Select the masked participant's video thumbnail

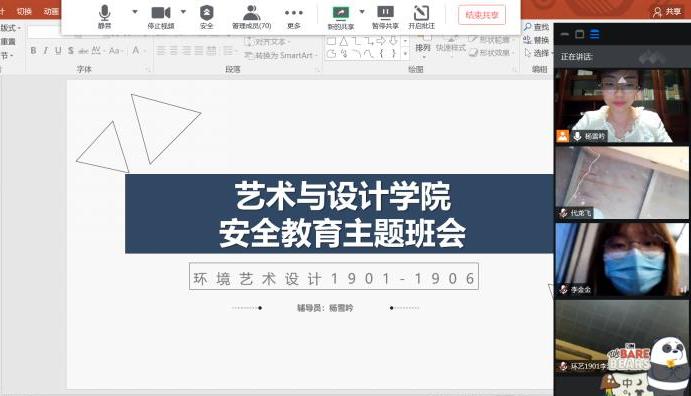click(622, 259)
